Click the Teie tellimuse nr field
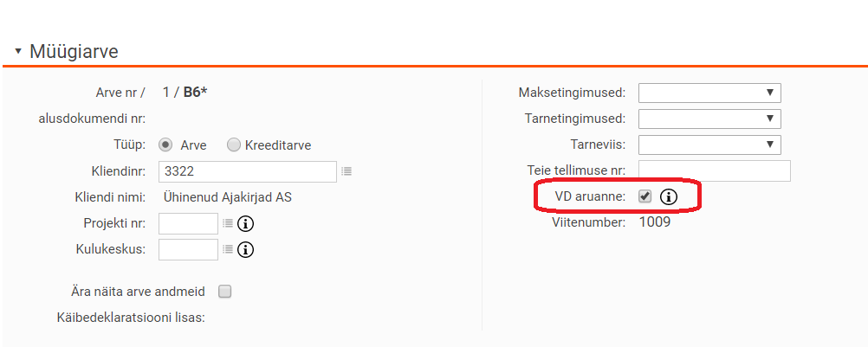This screenshot has height=347, width=868. [x=715, y=170]
